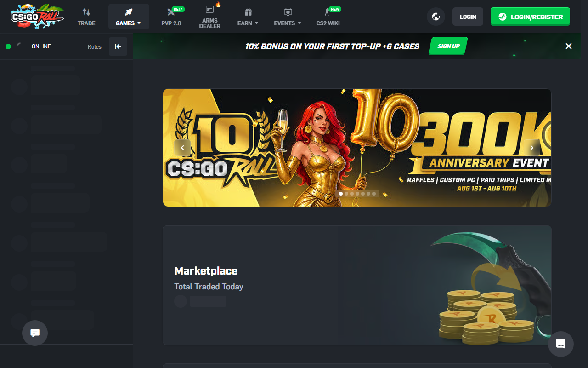
Task: Open the Marketplace card
Action: [357, 285]
